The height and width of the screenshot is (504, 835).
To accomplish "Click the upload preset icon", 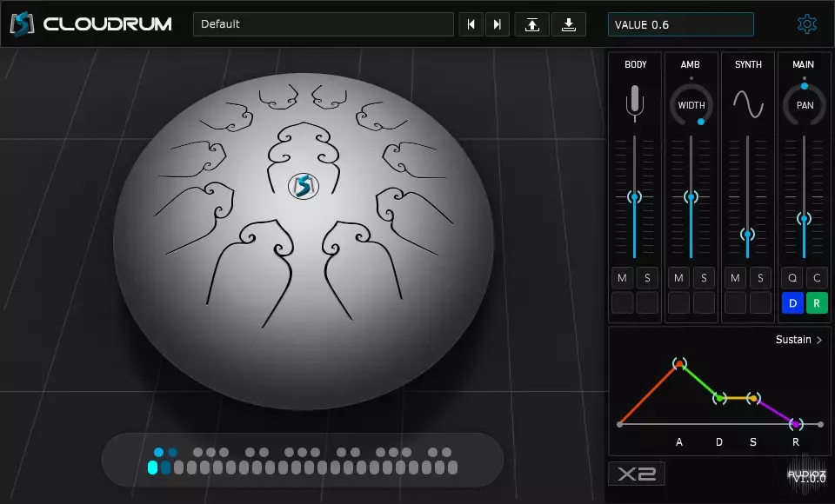I will (532, 24).
